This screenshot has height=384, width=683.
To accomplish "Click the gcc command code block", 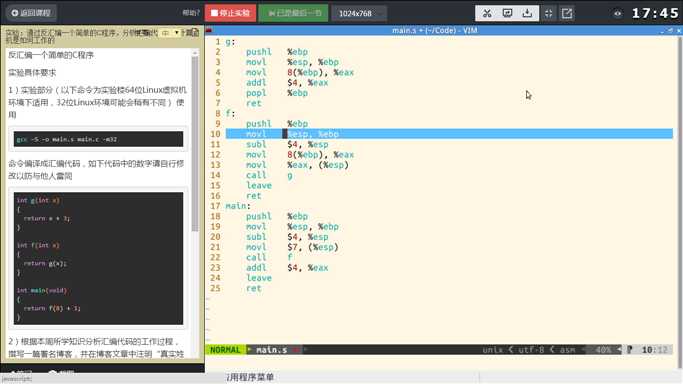I will pos(98,139).
